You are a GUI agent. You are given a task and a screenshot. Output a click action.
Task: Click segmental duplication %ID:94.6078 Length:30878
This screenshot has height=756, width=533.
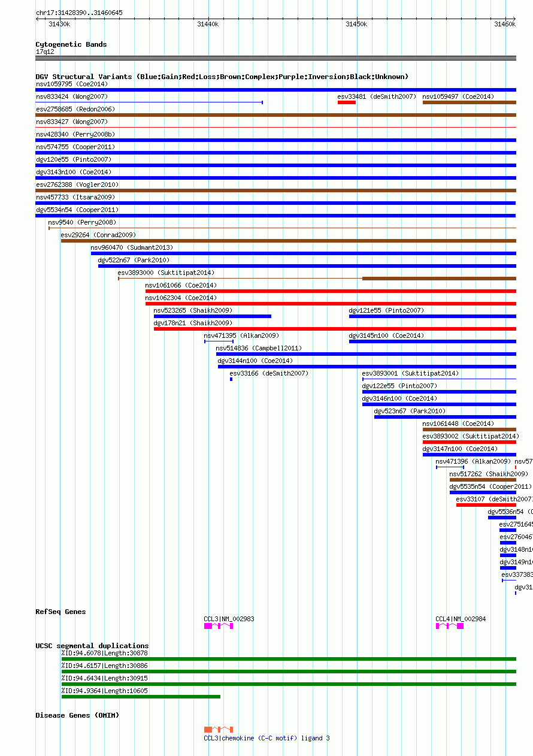tap(105, 653)
